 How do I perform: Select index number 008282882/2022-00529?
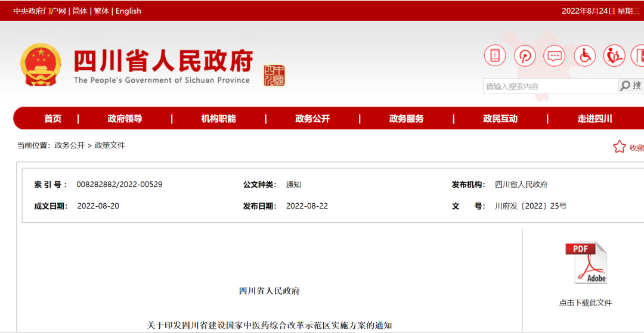click(119, 185)
